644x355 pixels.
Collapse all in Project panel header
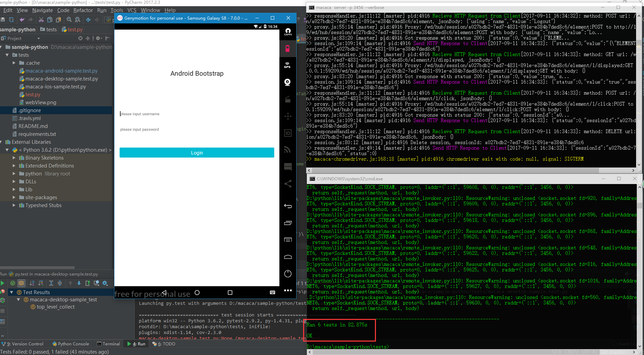pyautogui.click(x=88, y=38)
